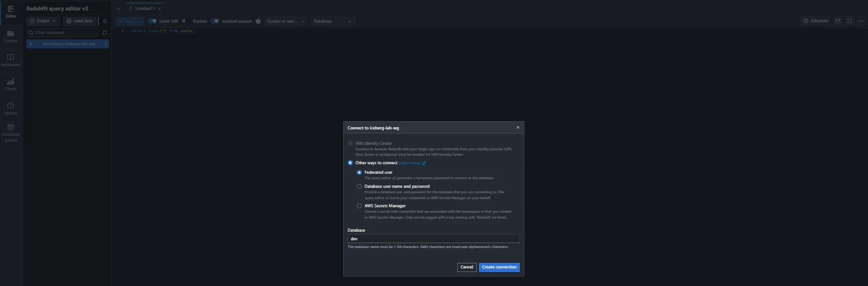This screenshot has width=868, height=286.
Task: Select the IAM Identity Center radio option
Action: tap(350, 143)
